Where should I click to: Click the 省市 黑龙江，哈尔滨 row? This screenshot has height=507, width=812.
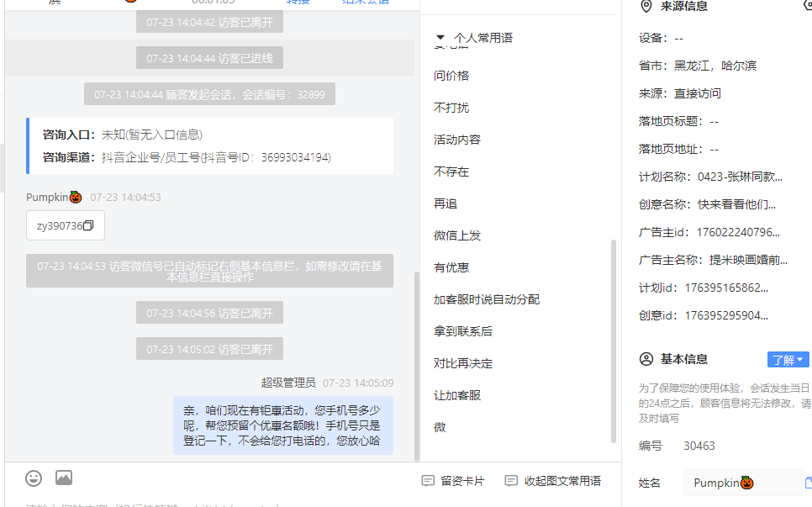(698, 66)
